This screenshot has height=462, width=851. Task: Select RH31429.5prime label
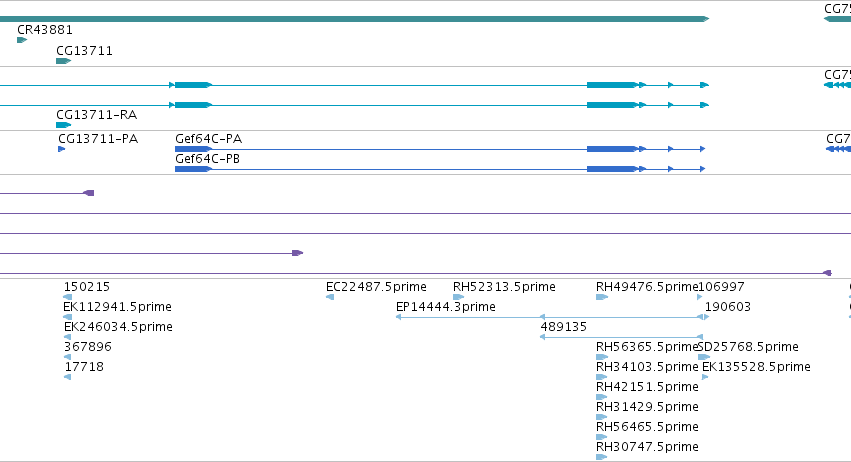(647, 407)
